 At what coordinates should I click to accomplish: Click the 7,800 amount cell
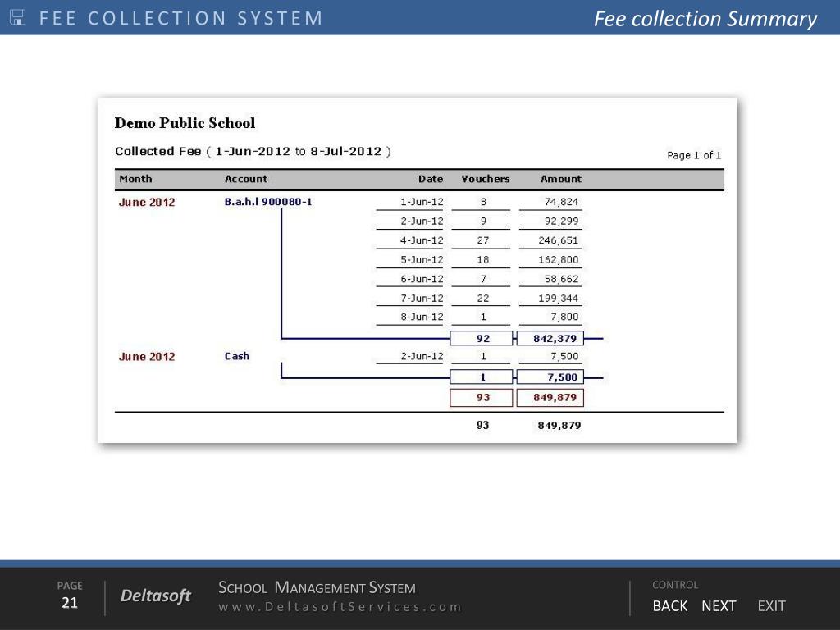click(x=564, y=317)
